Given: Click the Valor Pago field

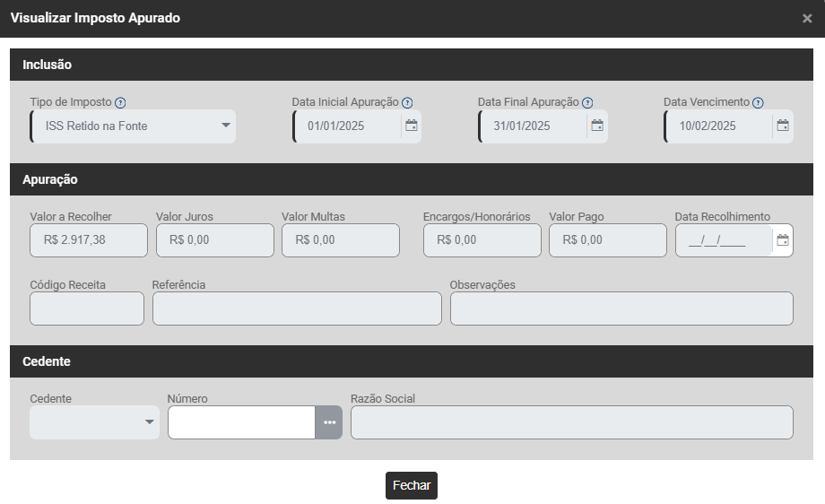Looking at the screenshot, I should [x=608, y=240].
